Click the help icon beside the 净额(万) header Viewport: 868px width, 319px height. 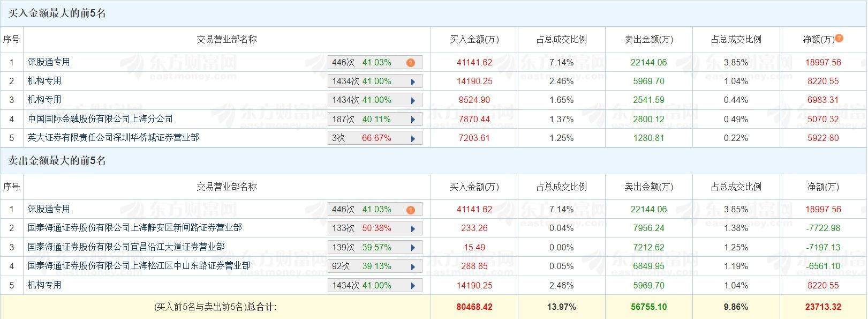[x=839, y=38]
